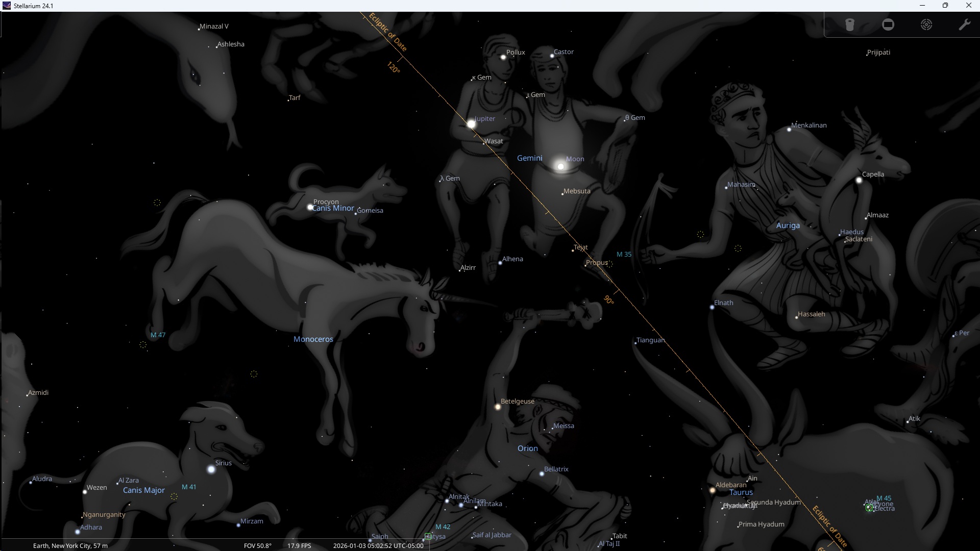980x551 pixels.
Task: Click the M 45 cluster marker
Action: [x=869, y=508]
